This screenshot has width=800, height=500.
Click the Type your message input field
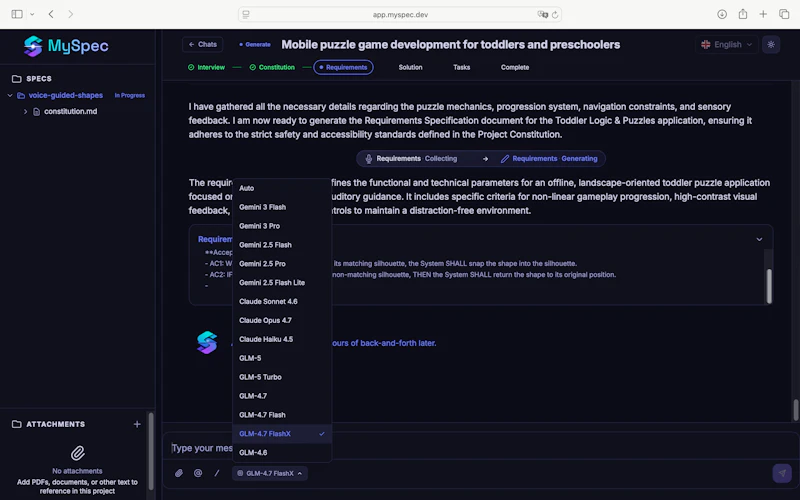pos(480,448)
